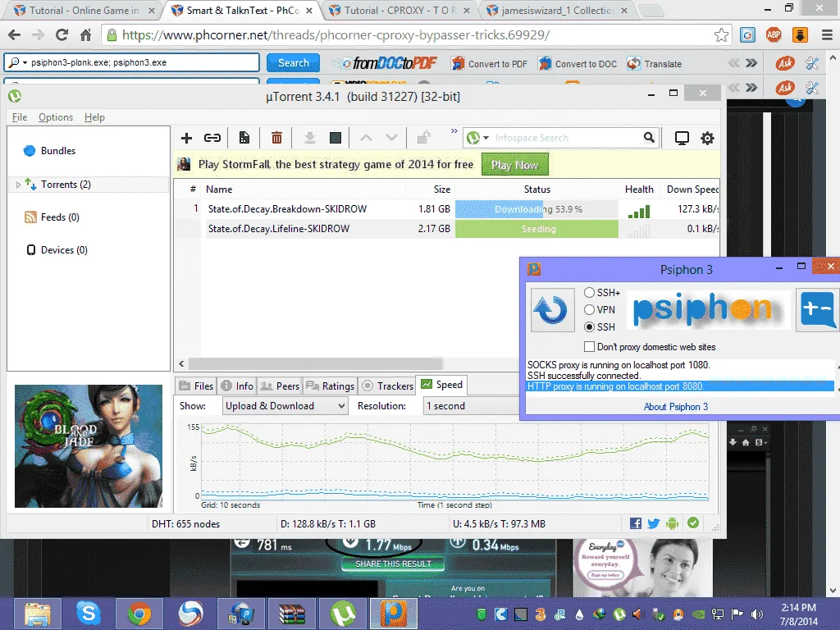The height and width of the screenshot is (630, 840).
Task: Click SHARE THIS RESULT button
Action: tap(393, 564)
